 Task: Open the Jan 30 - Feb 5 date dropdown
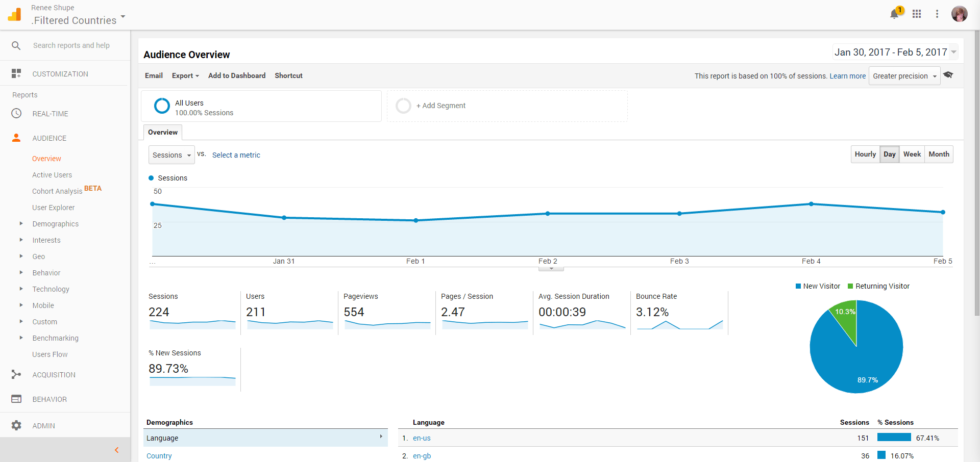point(894,52)
